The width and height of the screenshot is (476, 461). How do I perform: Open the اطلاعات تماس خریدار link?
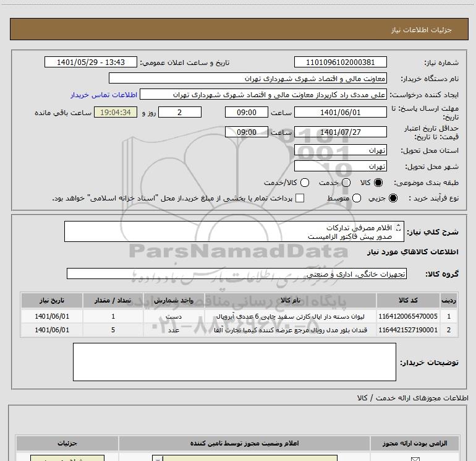tap(104, 95)
